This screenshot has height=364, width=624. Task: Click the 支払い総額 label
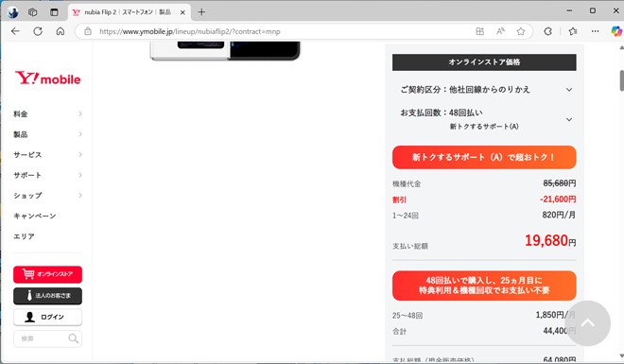410,246
